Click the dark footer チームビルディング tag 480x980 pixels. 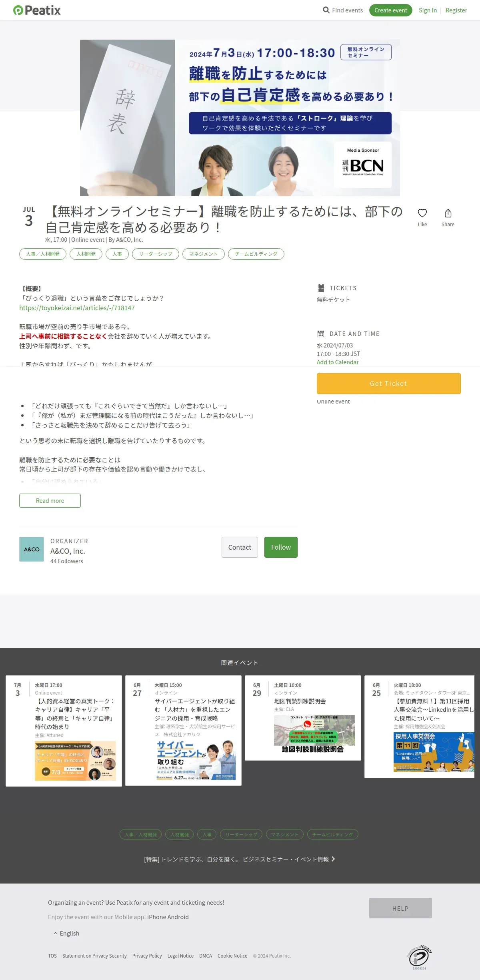[333, 834]
